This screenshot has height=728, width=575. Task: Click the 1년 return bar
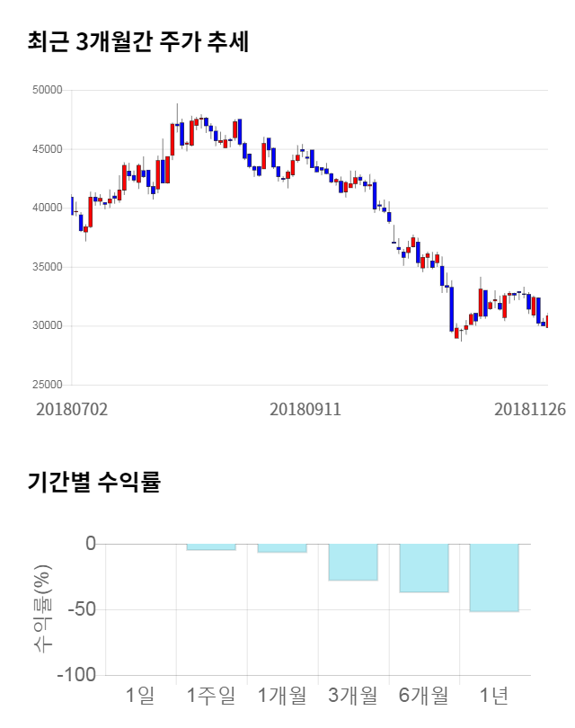click(494, 577)
